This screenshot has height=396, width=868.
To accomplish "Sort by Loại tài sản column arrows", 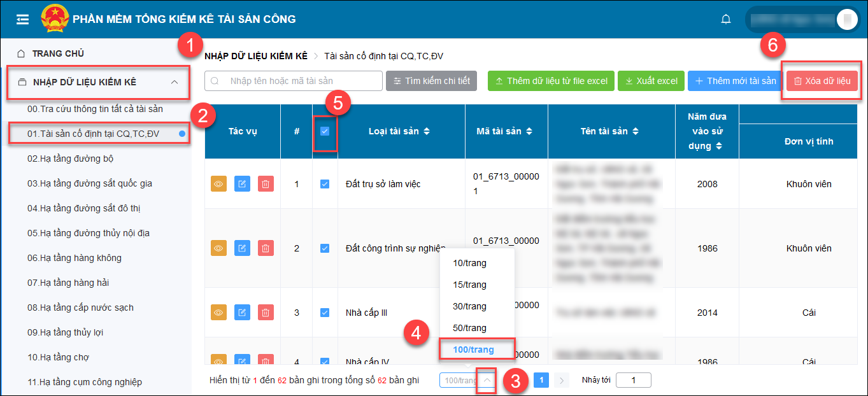I will pyautogui.click(x=427, y=131).
